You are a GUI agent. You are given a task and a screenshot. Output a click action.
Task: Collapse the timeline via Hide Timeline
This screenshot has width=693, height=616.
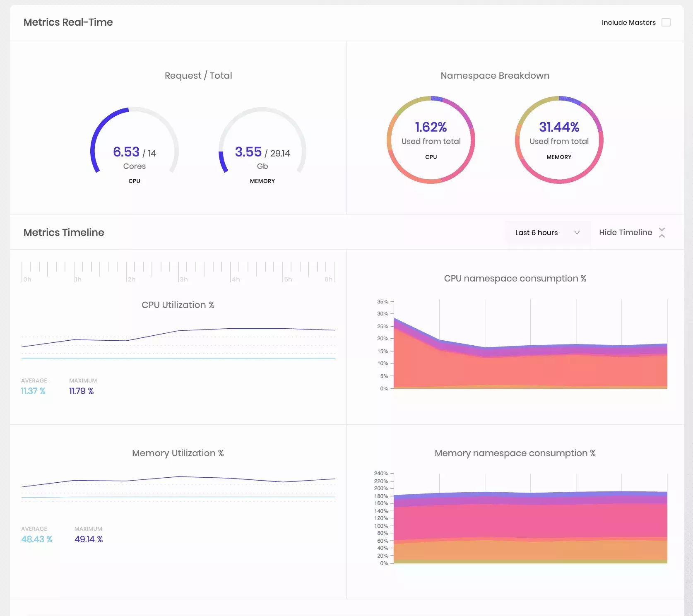626,232
